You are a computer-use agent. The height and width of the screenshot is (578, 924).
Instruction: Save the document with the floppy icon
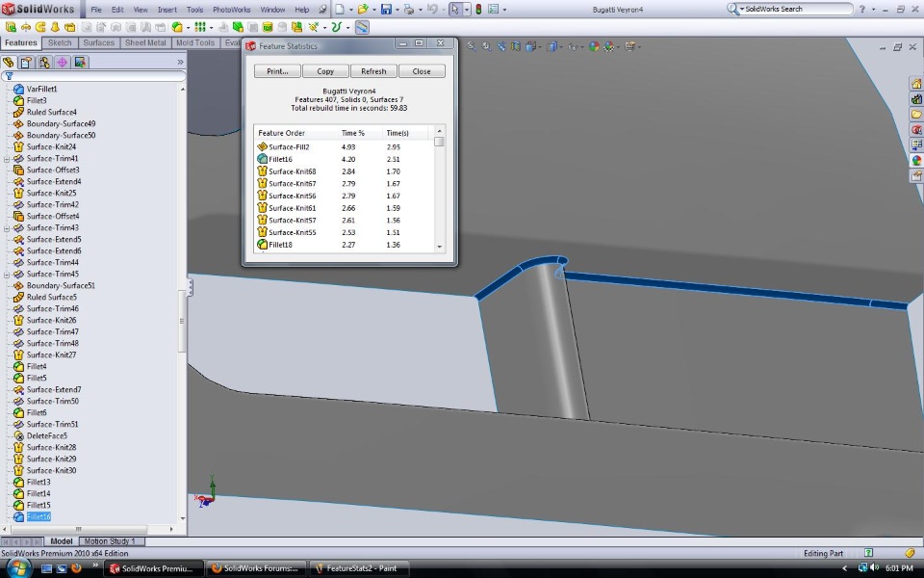click(x=386, y=10)
